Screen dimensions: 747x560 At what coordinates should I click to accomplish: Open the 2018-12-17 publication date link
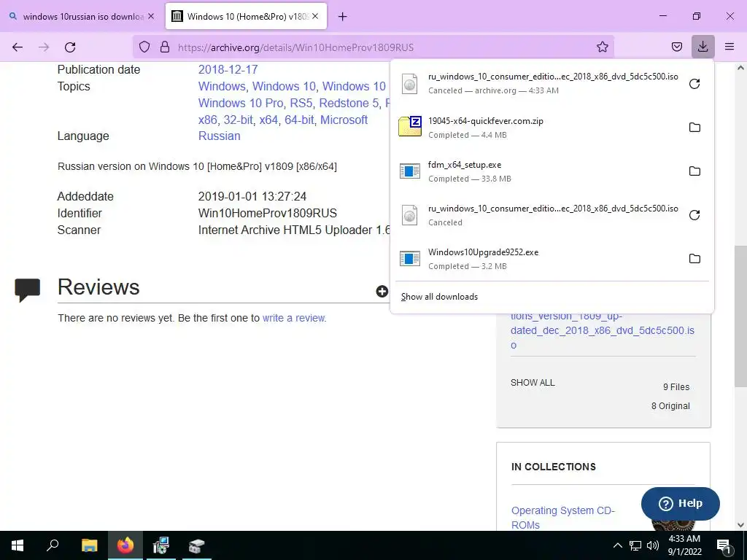(228, 69)
